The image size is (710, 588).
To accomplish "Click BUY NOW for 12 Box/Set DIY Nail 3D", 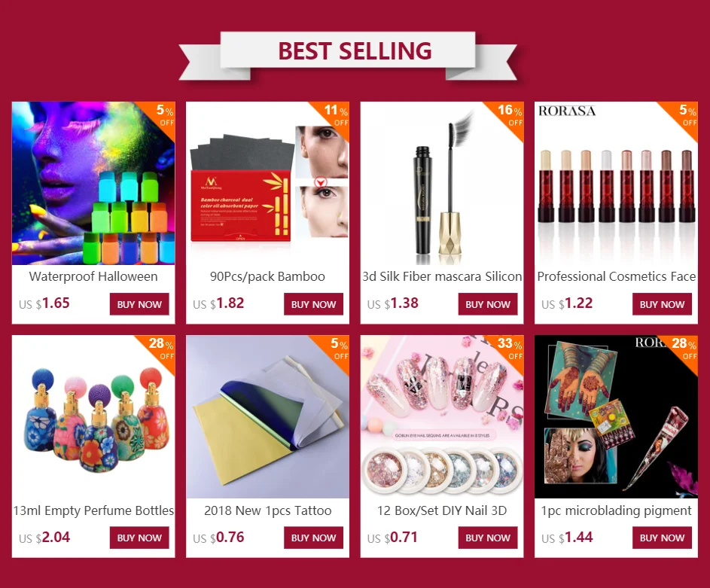I will click(x=488, y=538).
